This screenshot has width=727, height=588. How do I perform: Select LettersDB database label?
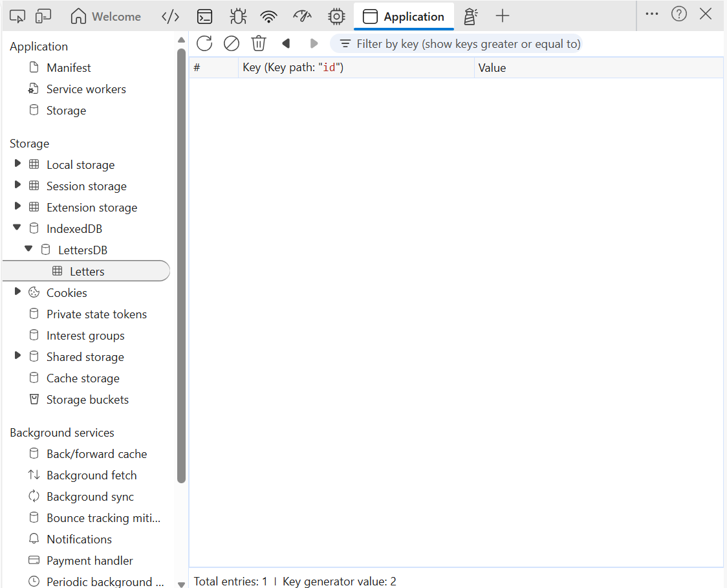point(83,250)
